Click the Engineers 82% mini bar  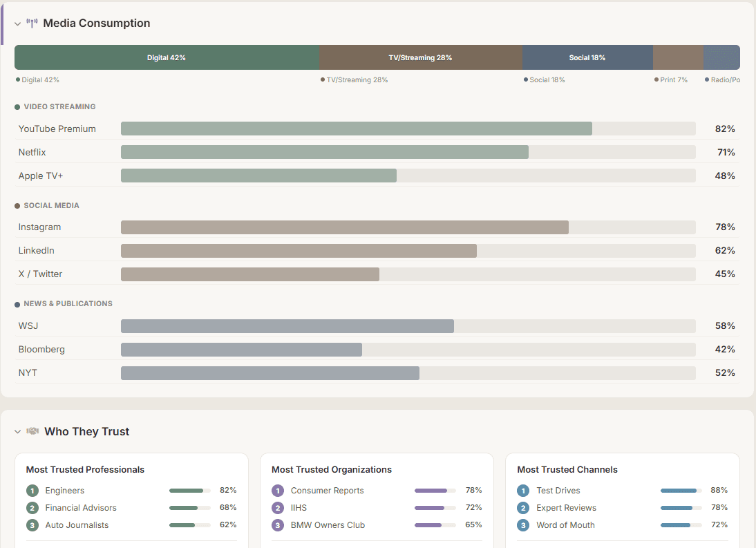pos(190,491)
